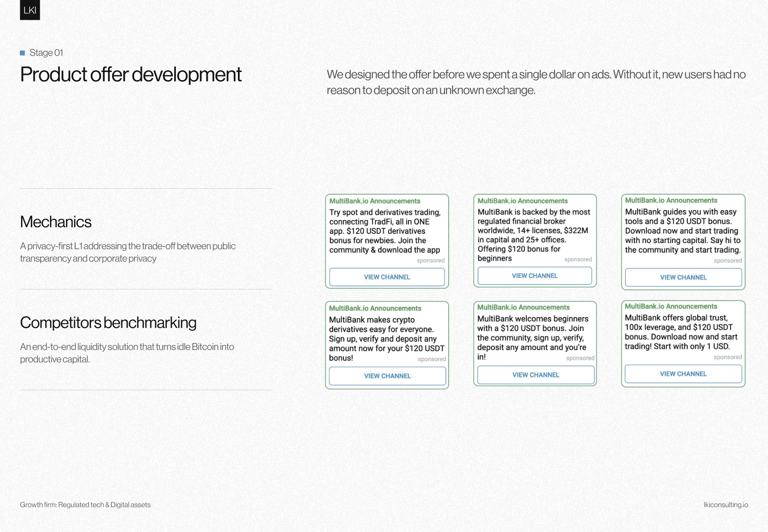Click VIEW CHANNEL under the crypto derivatives easy ad
768x532 pixels.
[x=387, y=376]
